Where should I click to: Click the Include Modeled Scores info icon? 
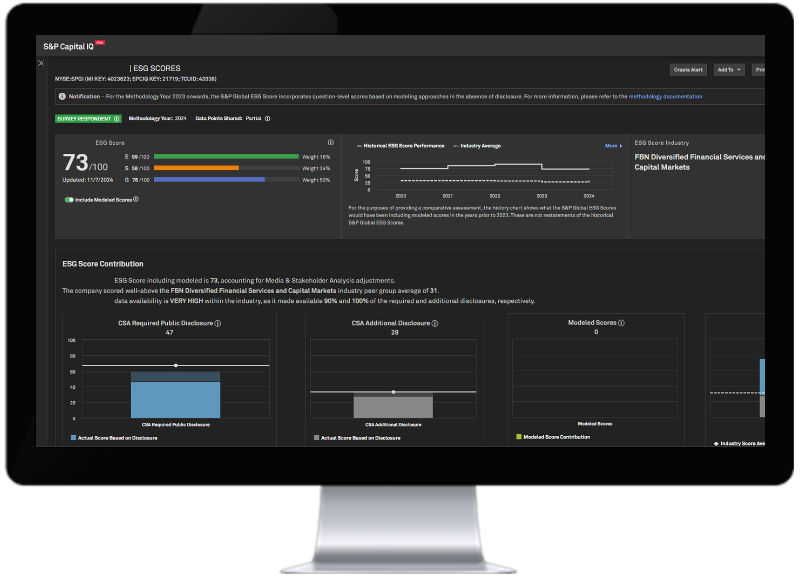point(136,199)
